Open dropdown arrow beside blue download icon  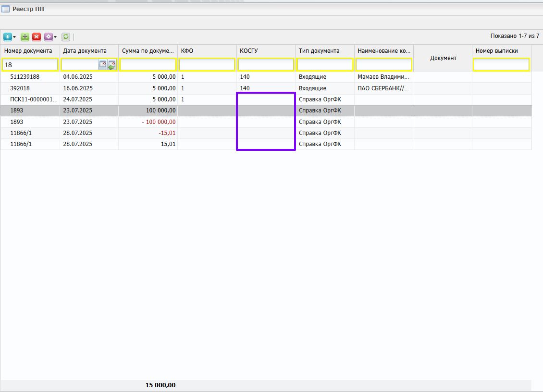14,37
